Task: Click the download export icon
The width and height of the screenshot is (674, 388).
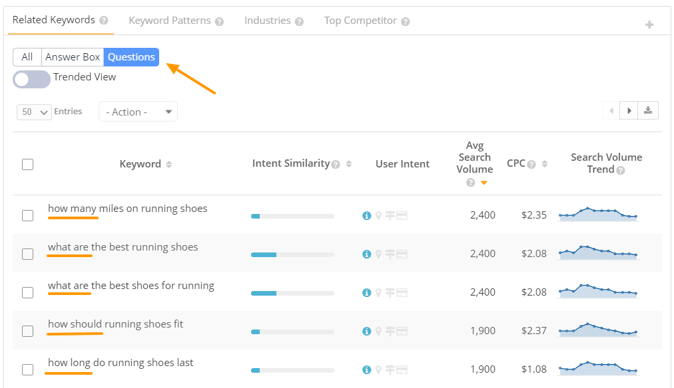Action: (648, 110)
